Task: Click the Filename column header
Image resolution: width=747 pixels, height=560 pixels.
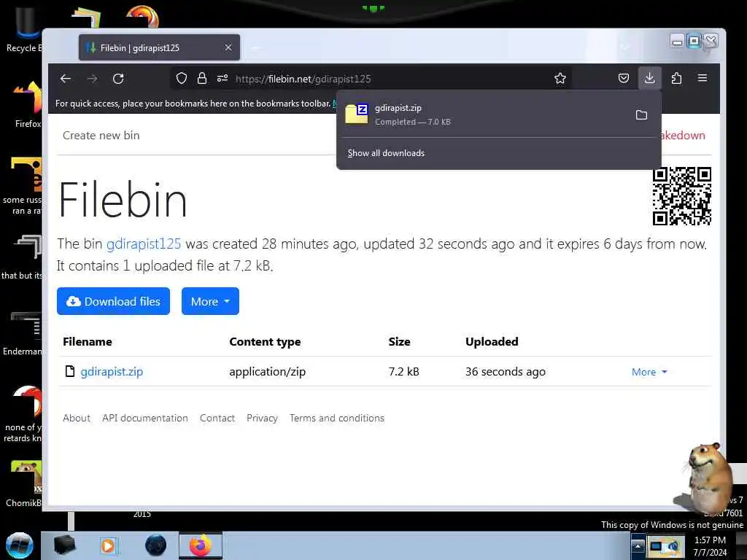Action: click(88, 341)
